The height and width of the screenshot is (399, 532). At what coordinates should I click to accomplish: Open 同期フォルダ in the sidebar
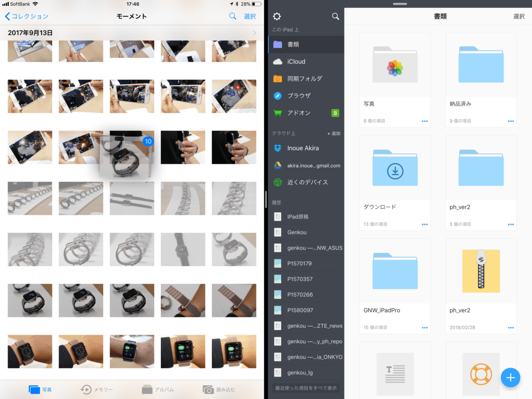[x=306, y=78]
